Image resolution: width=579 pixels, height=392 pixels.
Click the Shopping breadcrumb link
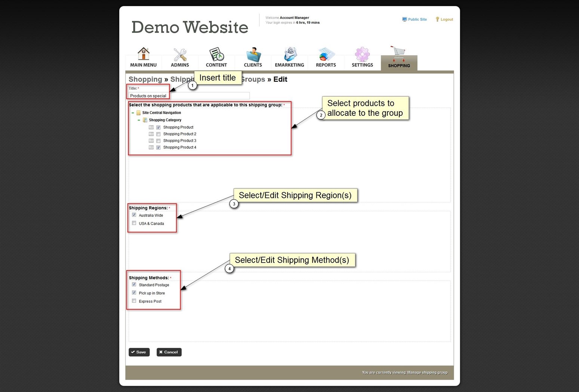coord(145,79)
